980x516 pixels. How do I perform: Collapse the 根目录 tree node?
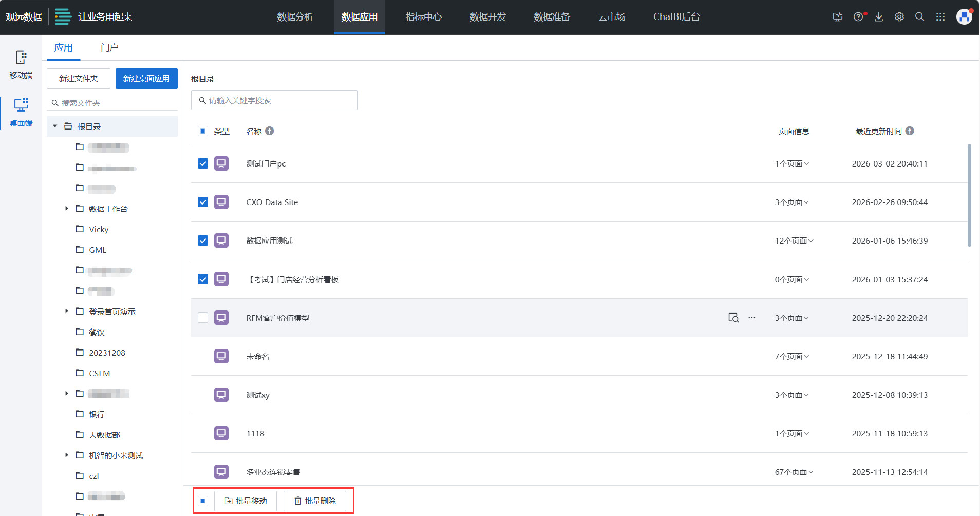tap(55, 126)
